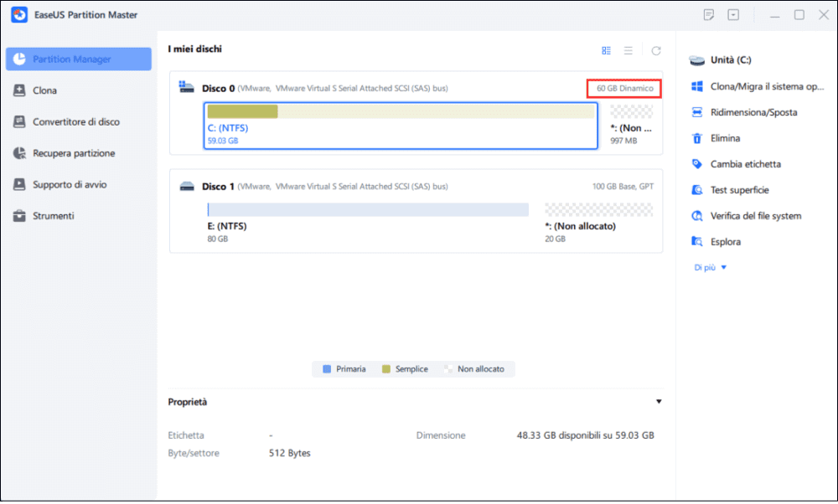Screen dimensions: 838x504
Task: Click the Disco 0 title text
Action: point(218,89)
